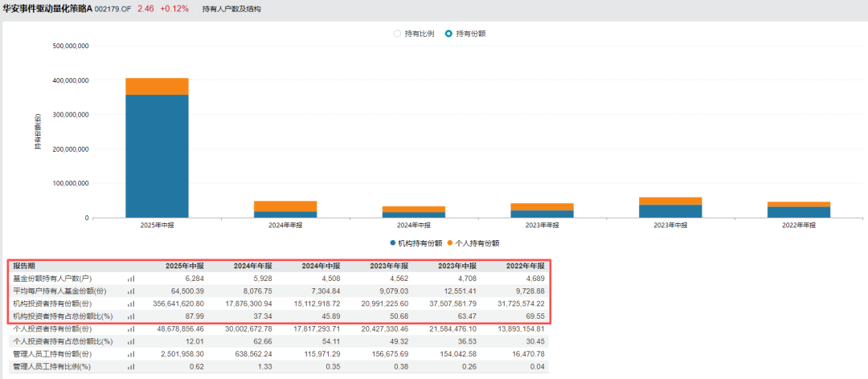
Task: Click the 2023年中报 stacked bar
Action: (670, 207)
